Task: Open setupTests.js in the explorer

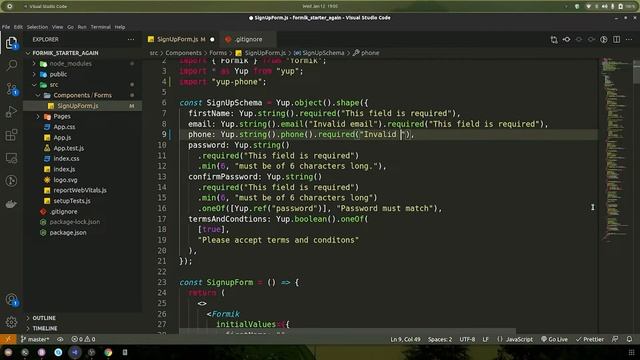Action: pyautogui.click(x=72, y=201)
